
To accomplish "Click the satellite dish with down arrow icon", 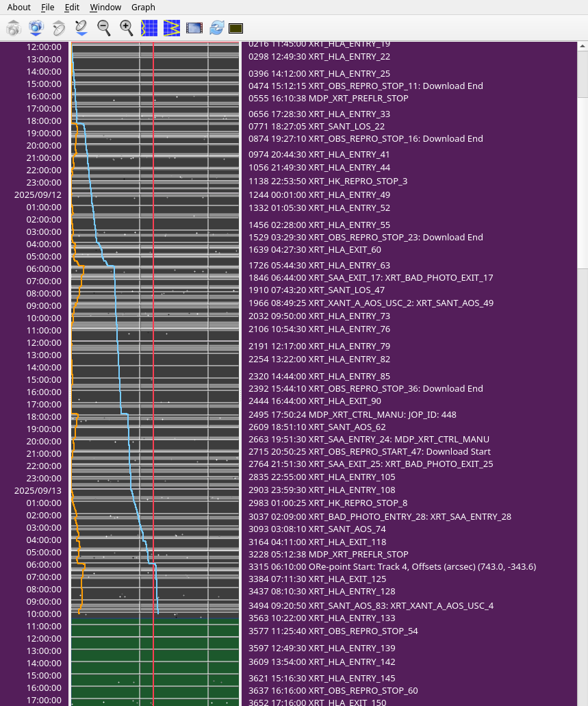I will pyautogui.click(x=81, y=28).
